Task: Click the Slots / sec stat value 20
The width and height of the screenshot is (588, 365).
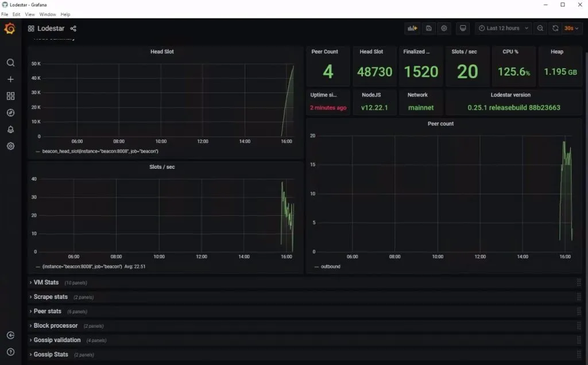Action: [x=467, y=72]
